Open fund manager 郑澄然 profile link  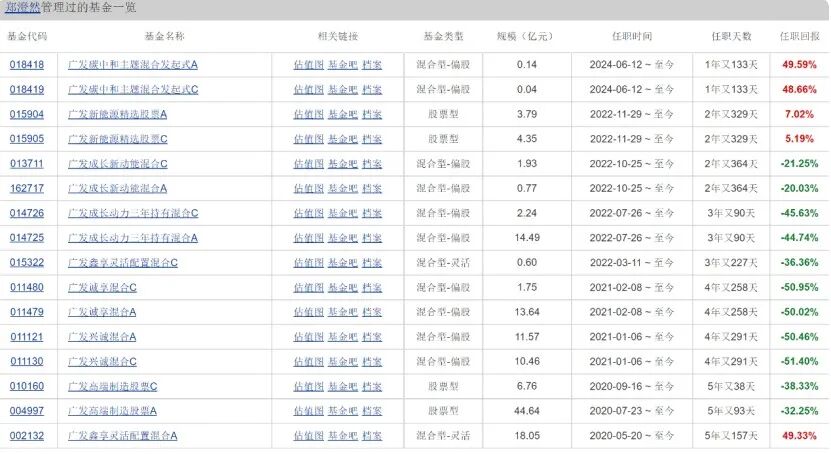point(23,8)
